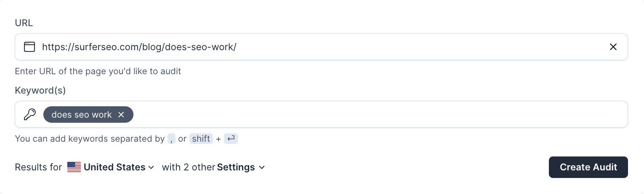Click the comma key hint badge
Image resolution: width=644 pixels, height=194 pixels.
pyautogui.click(x=171, y=139)
